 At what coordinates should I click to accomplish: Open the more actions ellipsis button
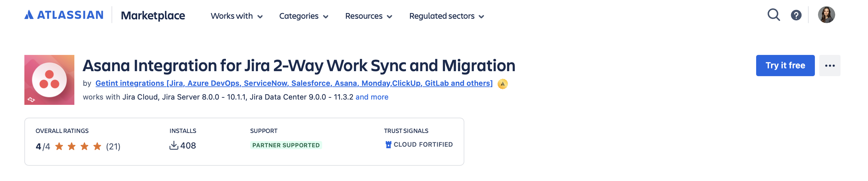tap(830, 66)
